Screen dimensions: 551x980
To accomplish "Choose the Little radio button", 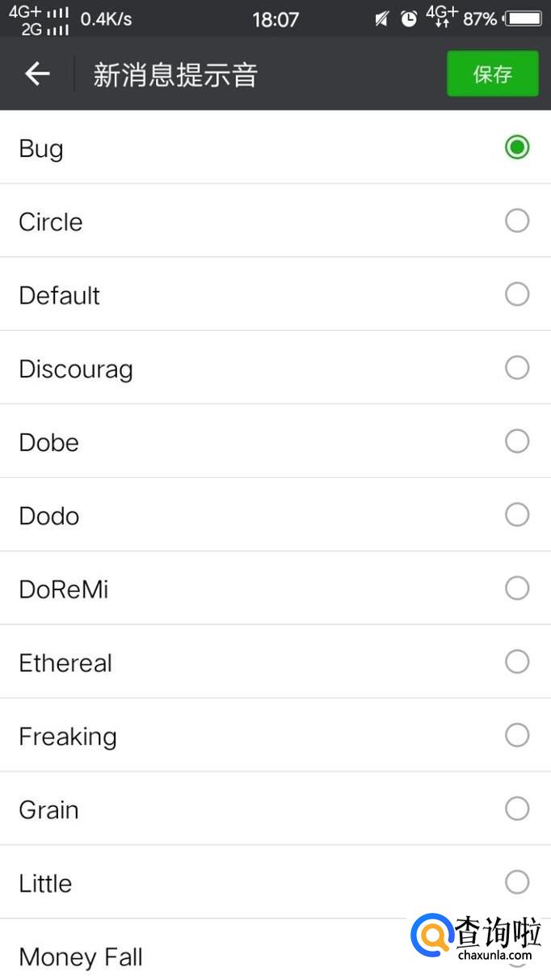I will [517, 882].
